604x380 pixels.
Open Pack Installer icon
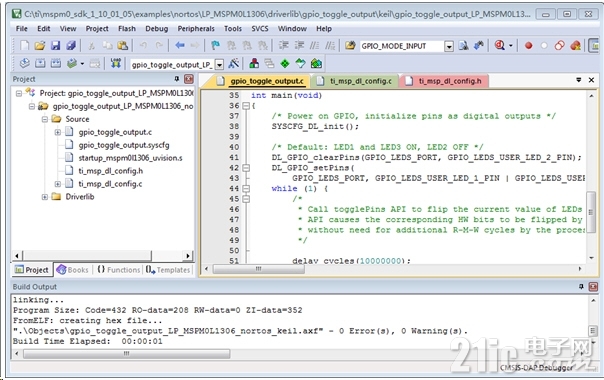point(316,64)
